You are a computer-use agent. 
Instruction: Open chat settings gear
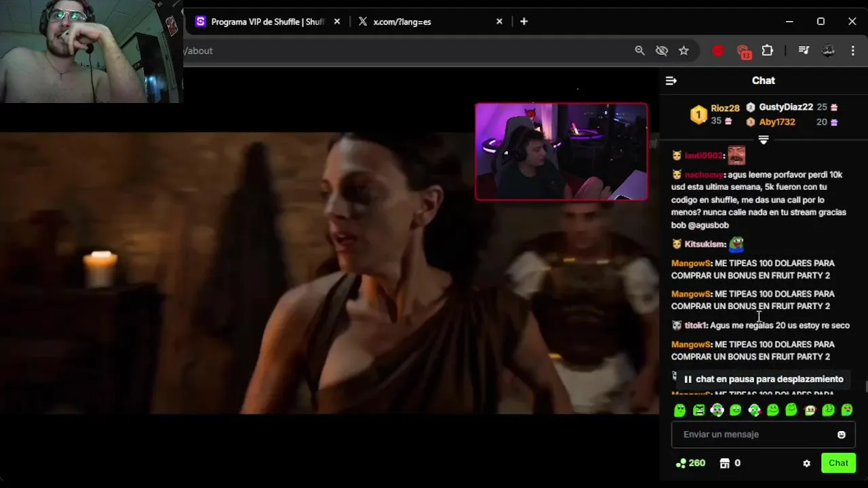pos(806,464)
